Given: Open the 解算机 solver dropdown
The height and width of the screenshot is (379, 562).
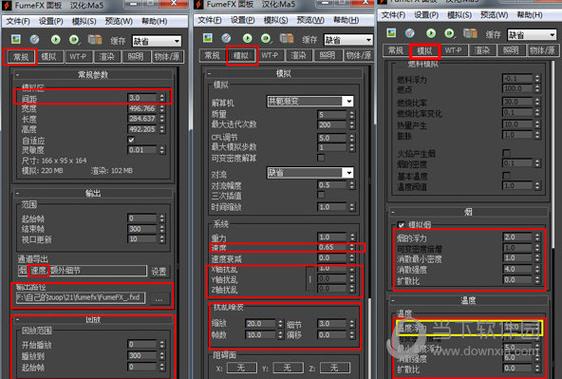Looking at the screenshot, I should click(x=310, y=101).
